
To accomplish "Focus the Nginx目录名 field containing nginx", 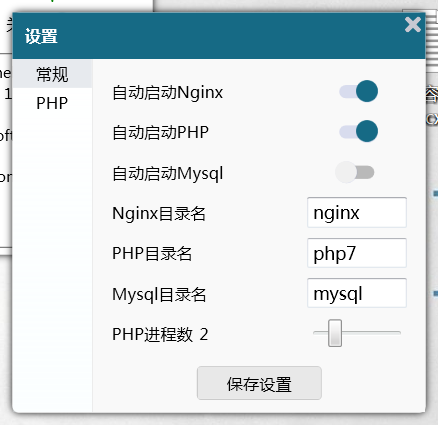I will point(357,212).
